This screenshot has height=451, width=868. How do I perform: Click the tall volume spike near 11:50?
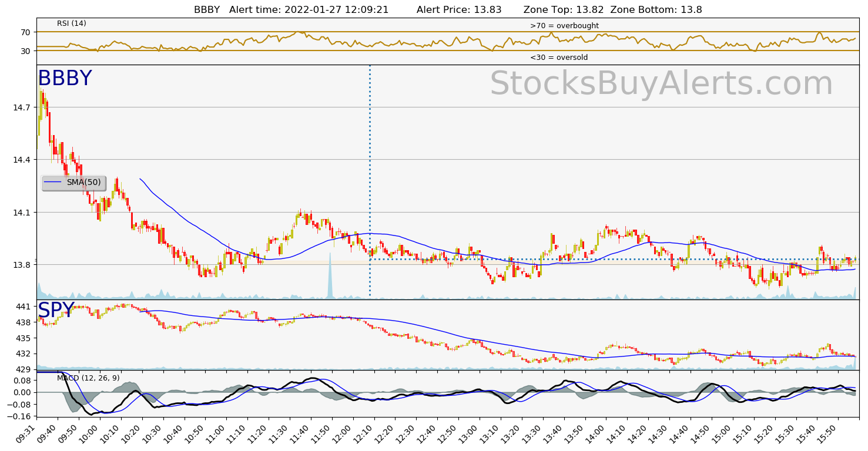click(x=330, y=275)
